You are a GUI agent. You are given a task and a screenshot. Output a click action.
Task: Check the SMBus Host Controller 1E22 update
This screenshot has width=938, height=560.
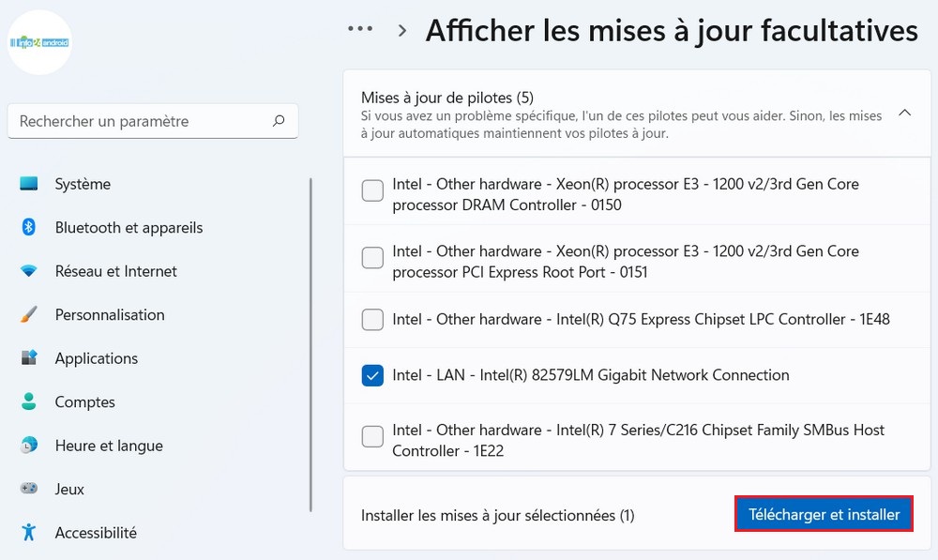pyautogui.click(x=372, y=435)
